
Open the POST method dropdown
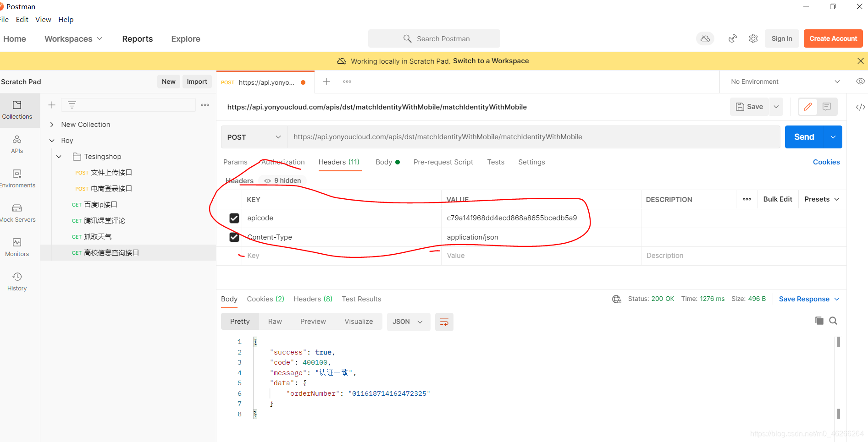(x=254, y=137)
